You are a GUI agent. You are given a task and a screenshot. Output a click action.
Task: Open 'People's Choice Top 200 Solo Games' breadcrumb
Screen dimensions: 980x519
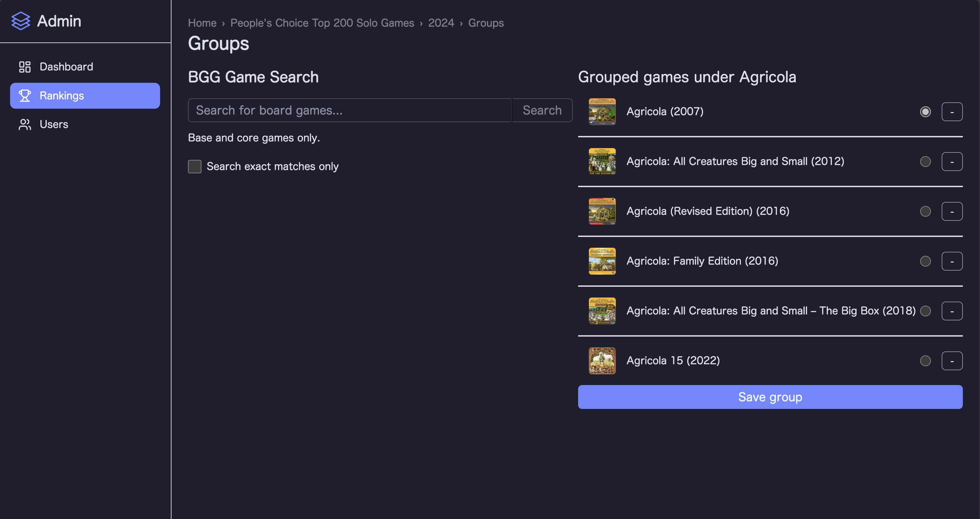pos(322,23)
